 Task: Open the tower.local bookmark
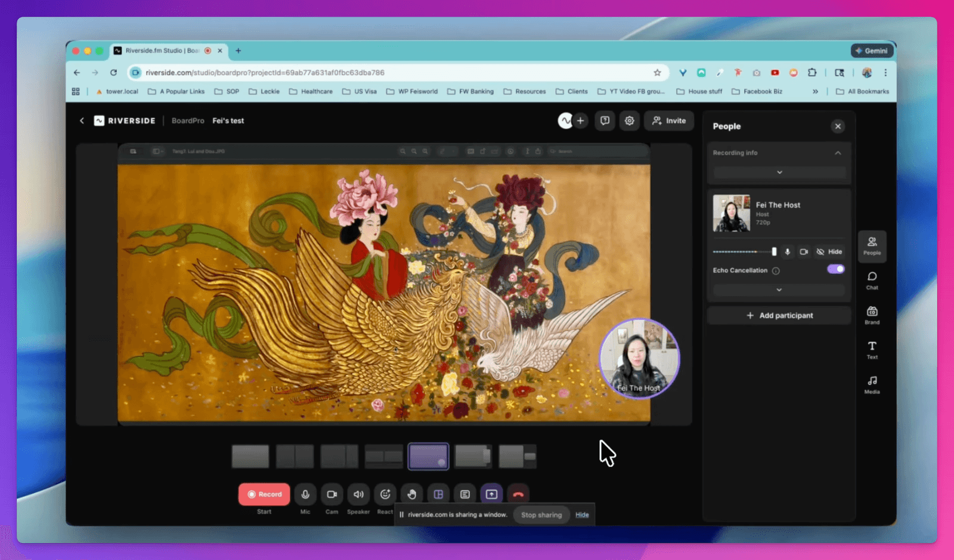[117, 92]
